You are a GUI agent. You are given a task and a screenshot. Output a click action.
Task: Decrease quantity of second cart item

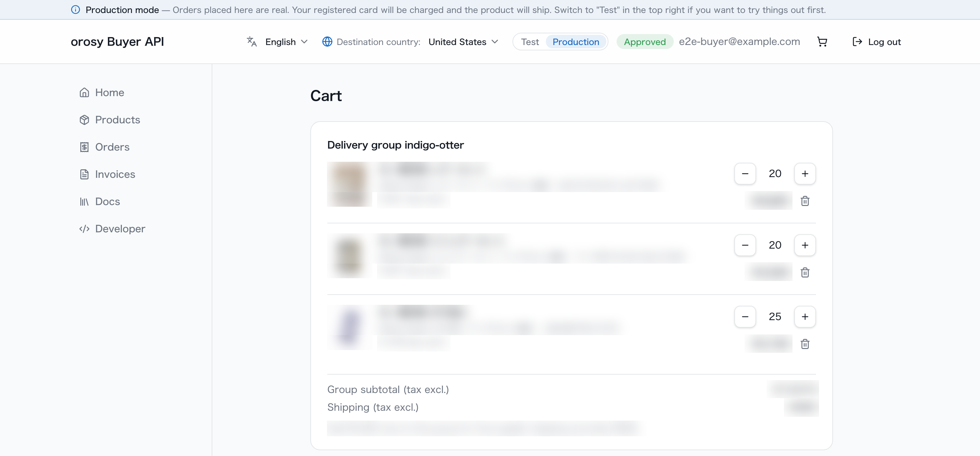[745, 245]
